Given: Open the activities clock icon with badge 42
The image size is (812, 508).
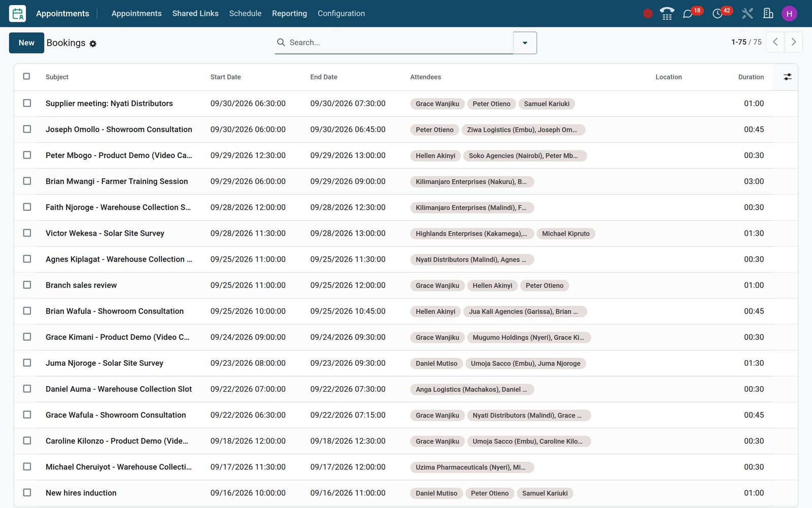Looking at the screenshot, I should click(717, 14).
